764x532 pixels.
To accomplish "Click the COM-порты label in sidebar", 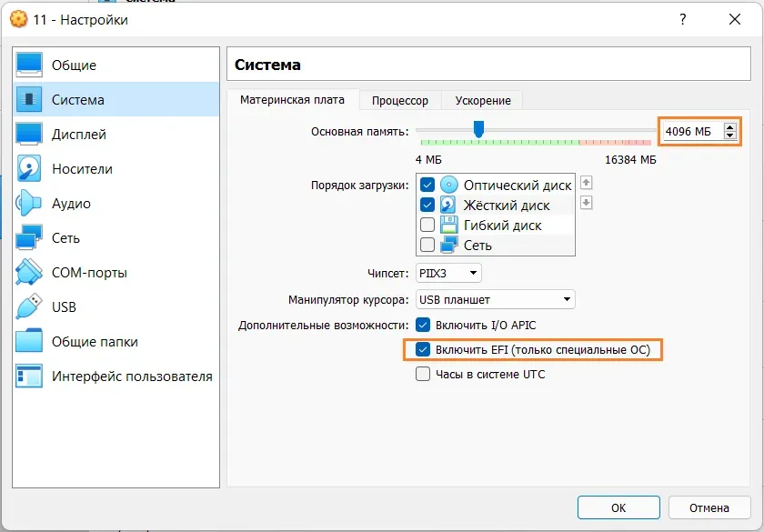I will [x=90, y=273].
